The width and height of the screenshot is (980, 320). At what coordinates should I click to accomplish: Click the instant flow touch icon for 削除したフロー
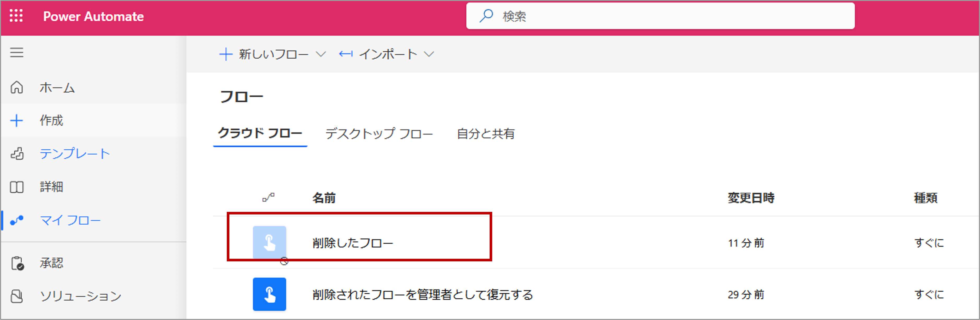click(269, 242)
